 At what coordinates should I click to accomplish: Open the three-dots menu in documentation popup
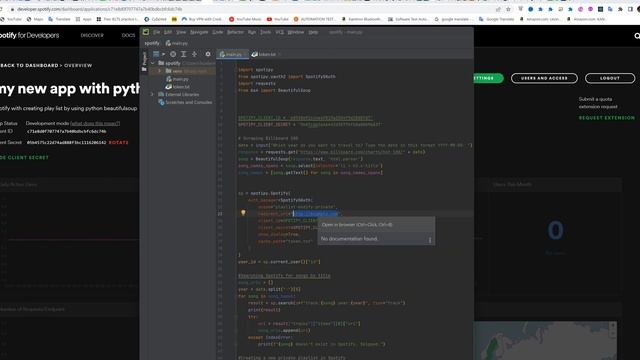click(430, 240)
